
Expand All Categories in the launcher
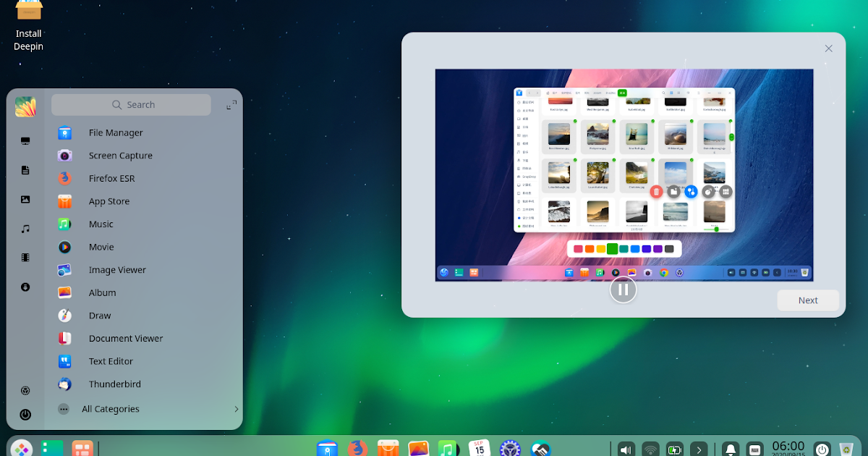pyautogui.click(x=111, y=409)
